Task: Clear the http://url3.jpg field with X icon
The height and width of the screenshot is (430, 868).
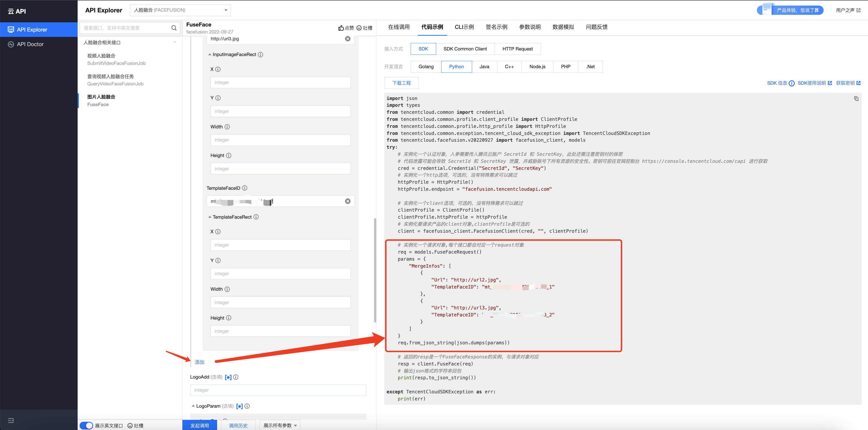Action: click(347, 39)
